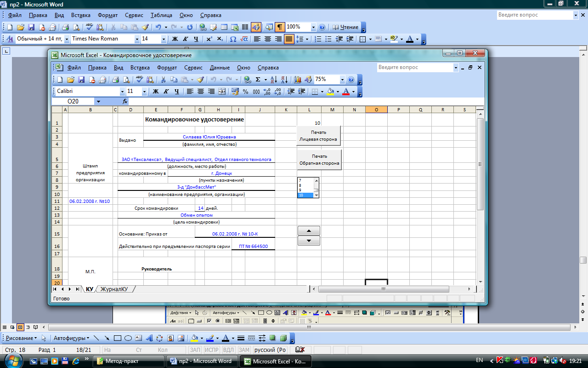Click 'Печать Обратная сторона' button
This screenshot has width=588, height=368.
[x=319, y=160]
